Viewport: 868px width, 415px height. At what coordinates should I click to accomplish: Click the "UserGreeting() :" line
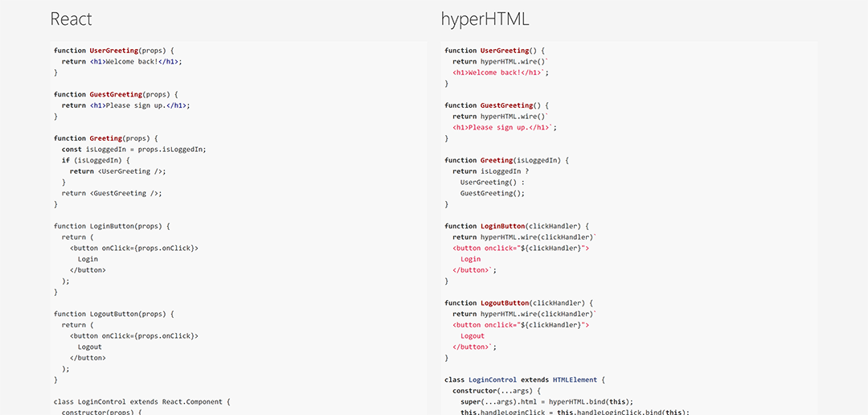(x=492, y=183)
